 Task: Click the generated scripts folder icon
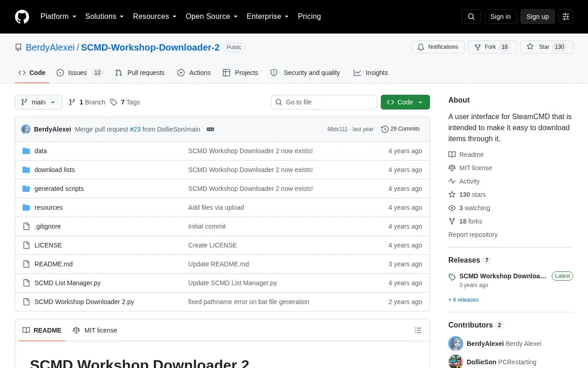pos(26,189)
